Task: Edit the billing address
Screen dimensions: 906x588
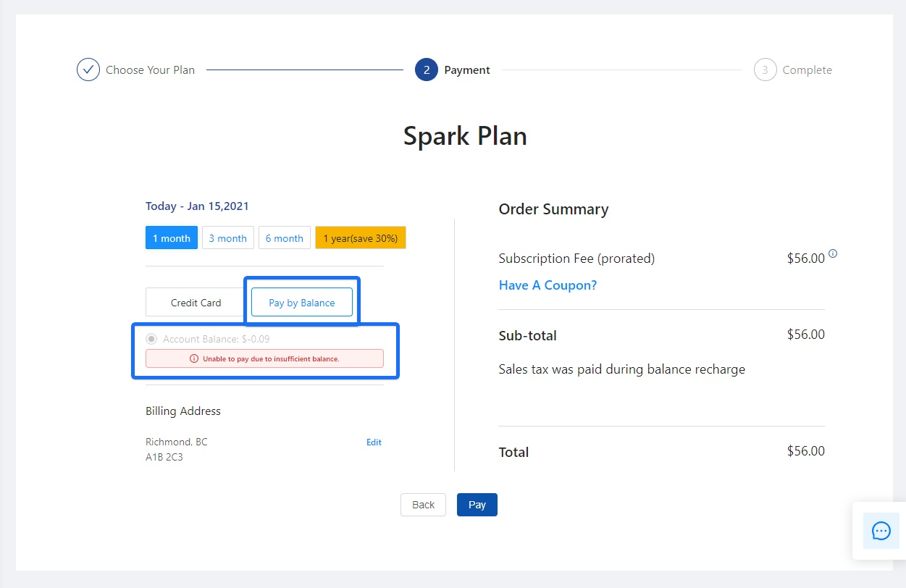Action: (374, 442)
